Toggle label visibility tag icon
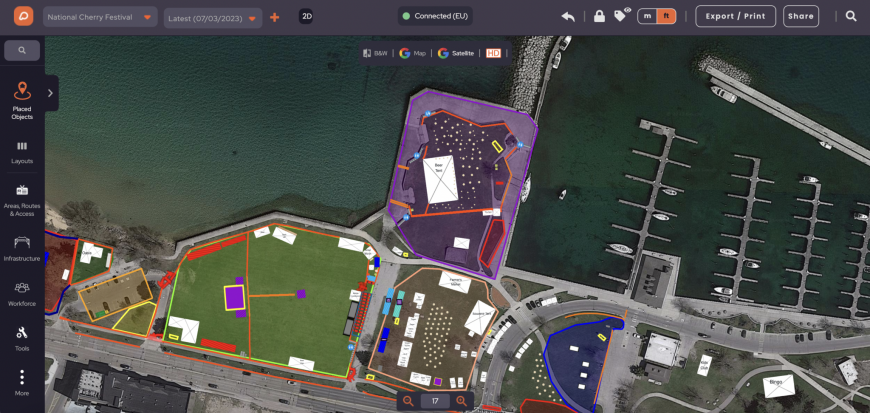The height and width of the screenshot is (413, 870). click(621, 15)
